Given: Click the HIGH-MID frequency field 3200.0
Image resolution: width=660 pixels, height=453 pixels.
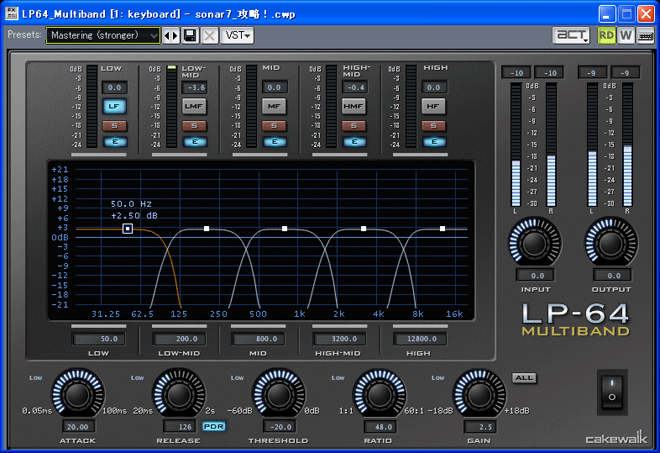Looking at the screenshot, I should click(339, 339).
